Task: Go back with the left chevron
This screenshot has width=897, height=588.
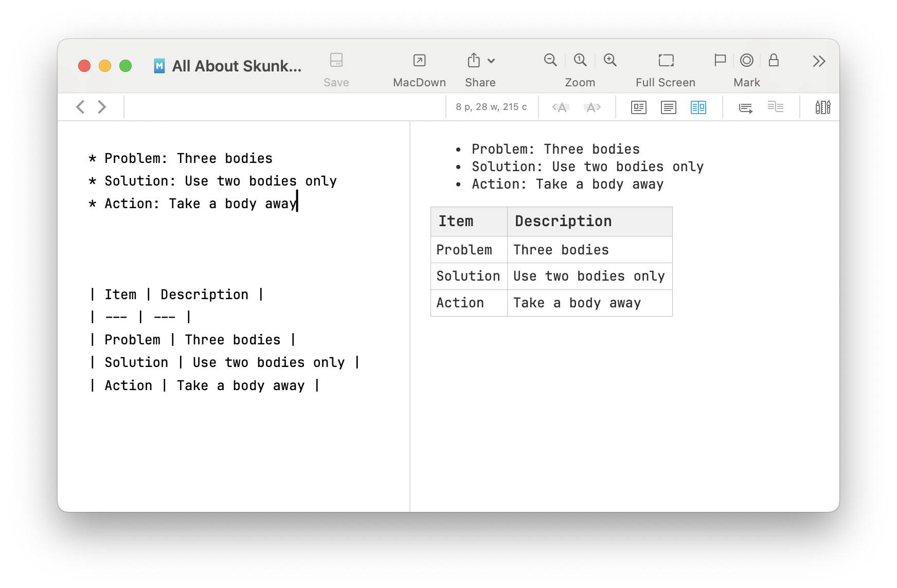Action: point(80,107)
